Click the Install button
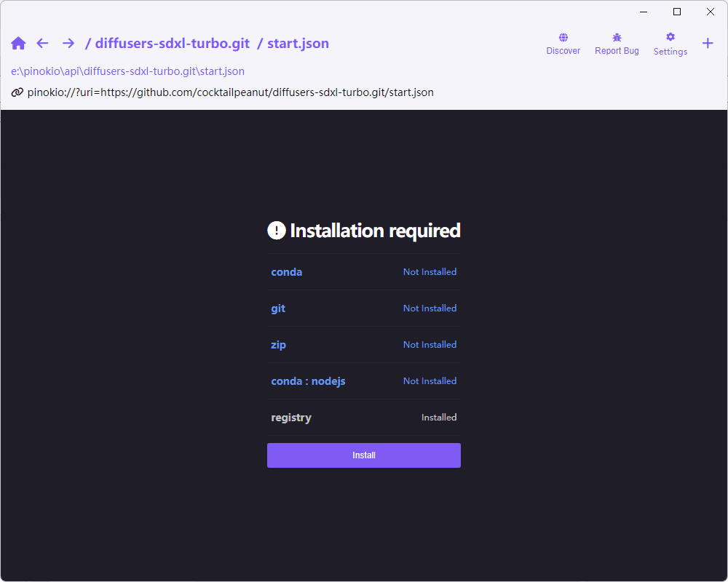 tap(363, 455)
